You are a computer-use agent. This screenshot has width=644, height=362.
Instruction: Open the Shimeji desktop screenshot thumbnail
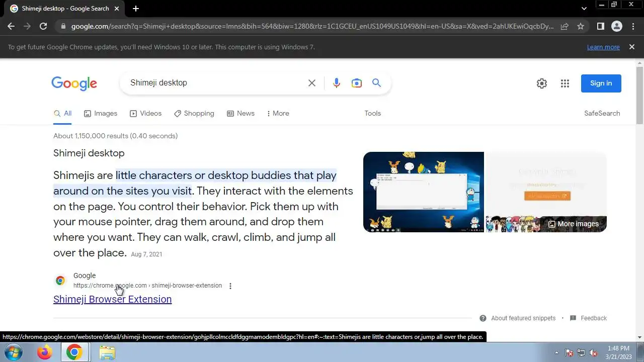coord(424,192)
